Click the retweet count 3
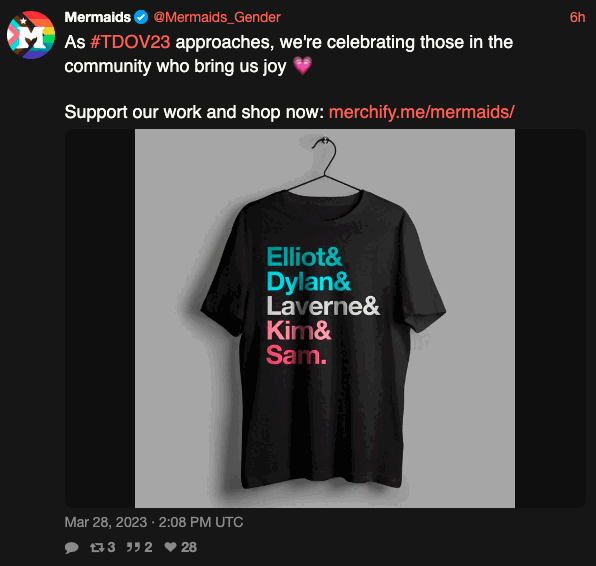Image resolution: width=596 pixels, height=566 pixels. [111, 547]
